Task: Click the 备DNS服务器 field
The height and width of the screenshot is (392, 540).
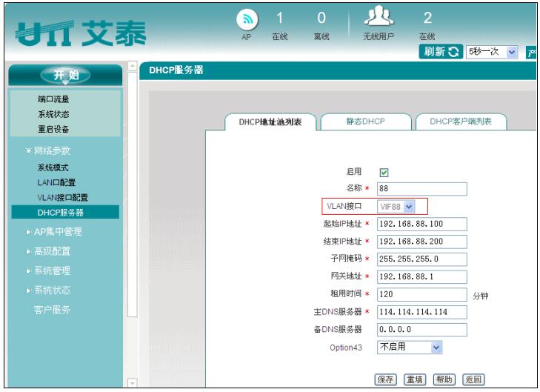Action: click(422, 330)
